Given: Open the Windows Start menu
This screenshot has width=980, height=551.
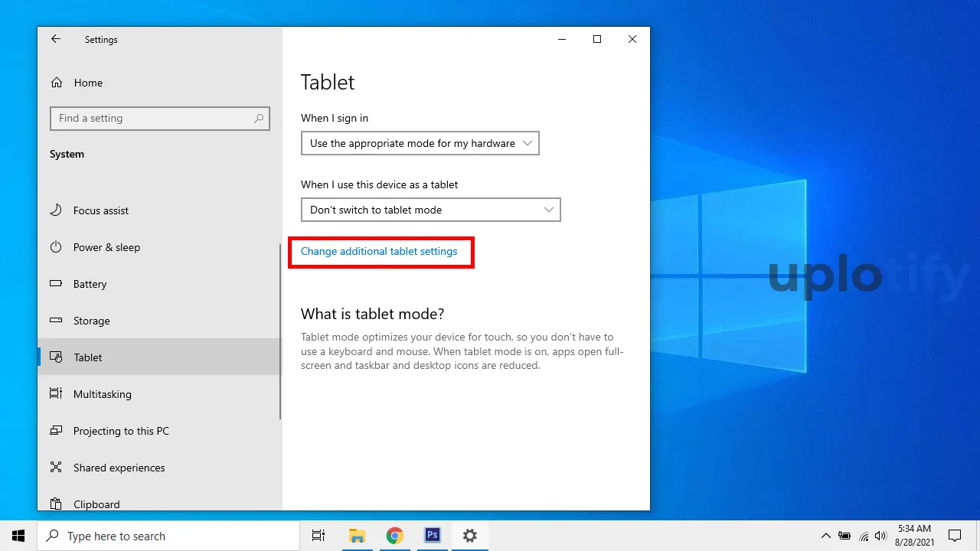Looking at the screenshot, I should click(18, 536).
